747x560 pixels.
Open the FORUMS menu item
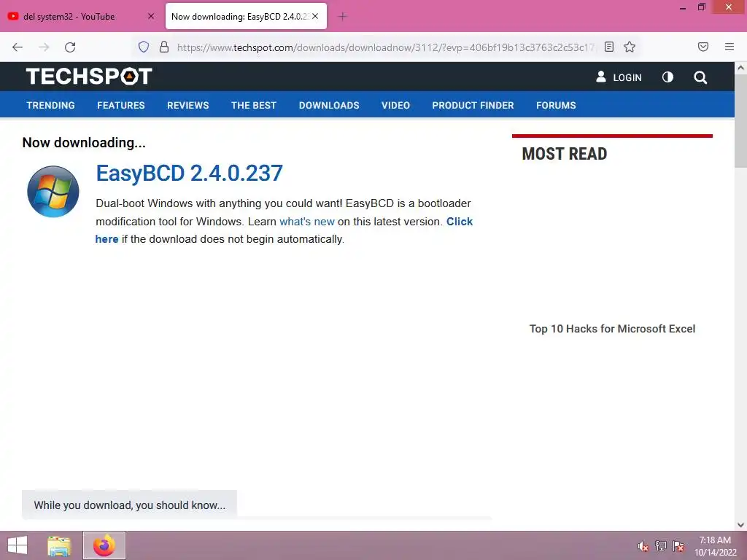(x=556, y=105)
